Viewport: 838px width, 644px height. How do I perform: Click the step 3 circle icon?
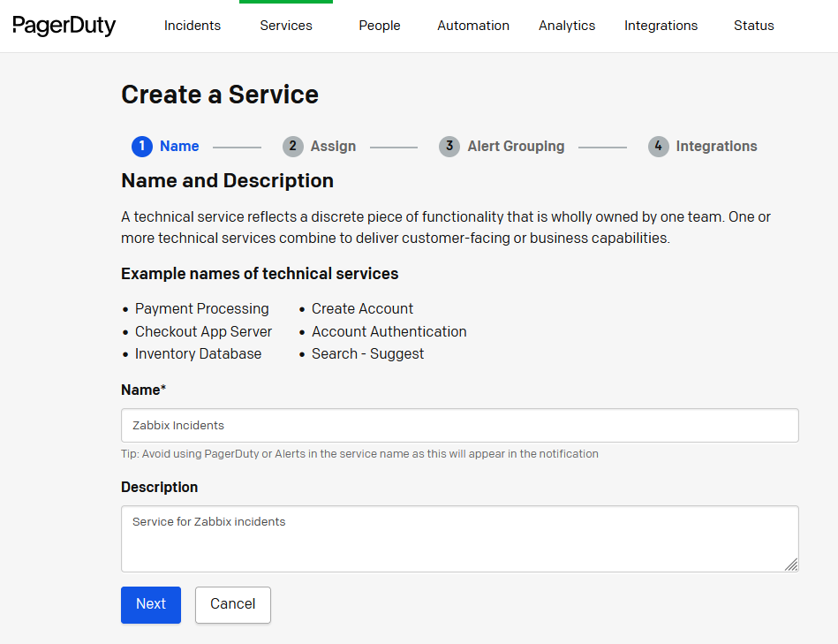(x=449, y=147)
